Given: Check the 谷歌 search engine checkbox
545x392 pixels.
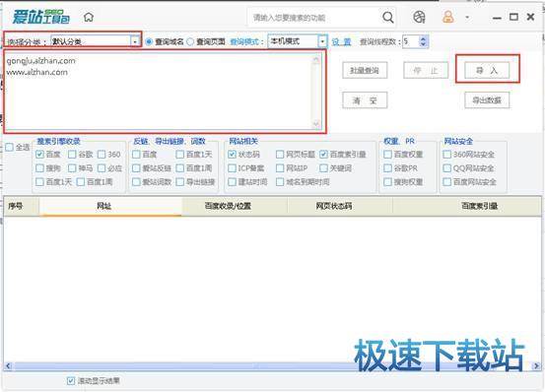Looking at the screenshot, I should tap(72, 155).
